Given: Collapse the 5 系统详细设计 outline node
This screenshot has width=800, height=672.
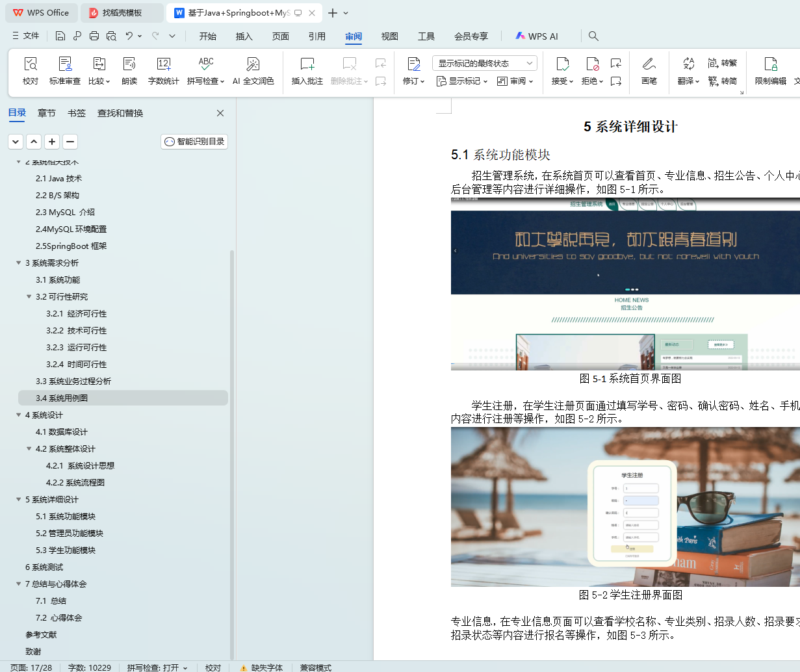Looking at the screenshot, I should coord(19,499).
